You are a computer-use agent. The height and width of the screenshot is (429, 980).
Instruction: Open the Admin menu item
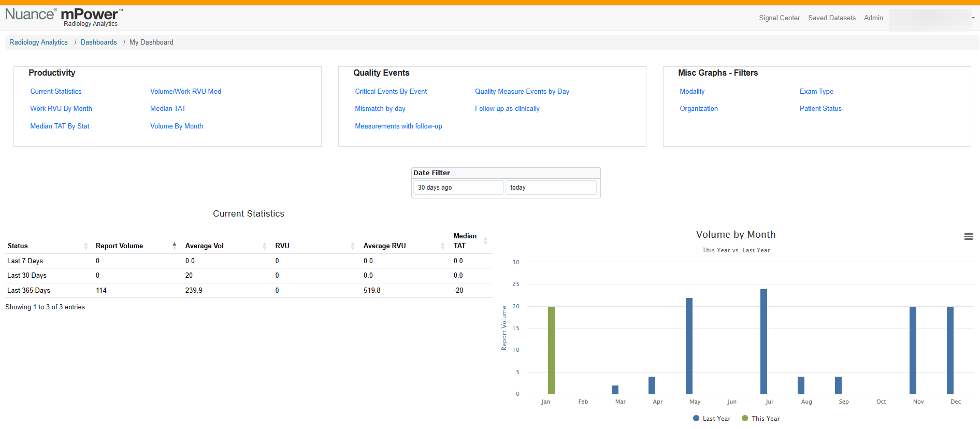point(873,18)
